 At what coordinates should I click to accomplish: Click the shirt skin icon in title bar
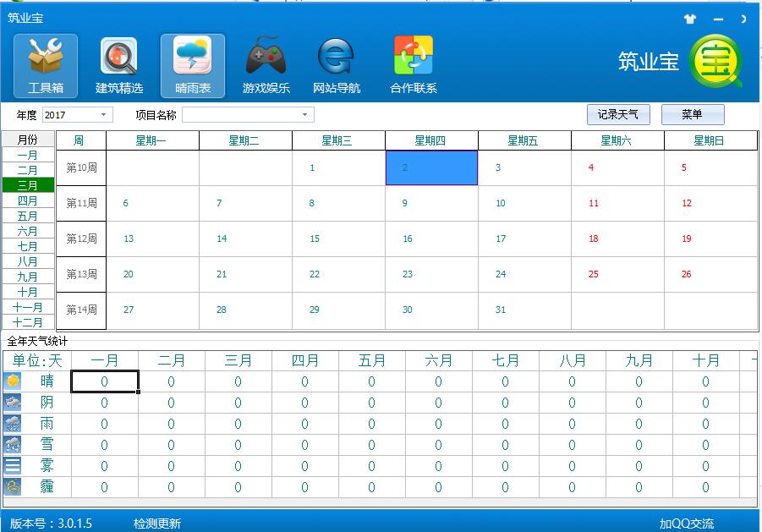click(x=690, y=19)
